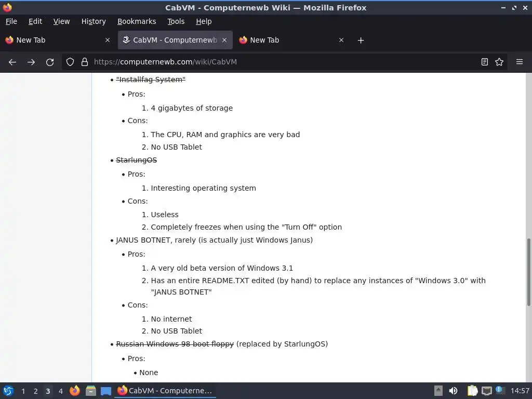Image resolution: width=532 pixels, height=399 pixels.
Task: Open a new tab with plus button
Action: pyautogui.click(x=361, y=41)
